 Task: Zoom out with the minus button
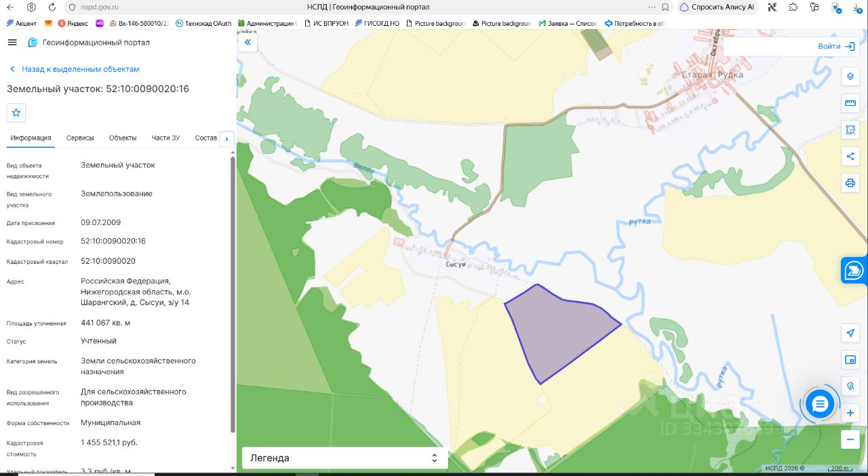pos(850,439)
